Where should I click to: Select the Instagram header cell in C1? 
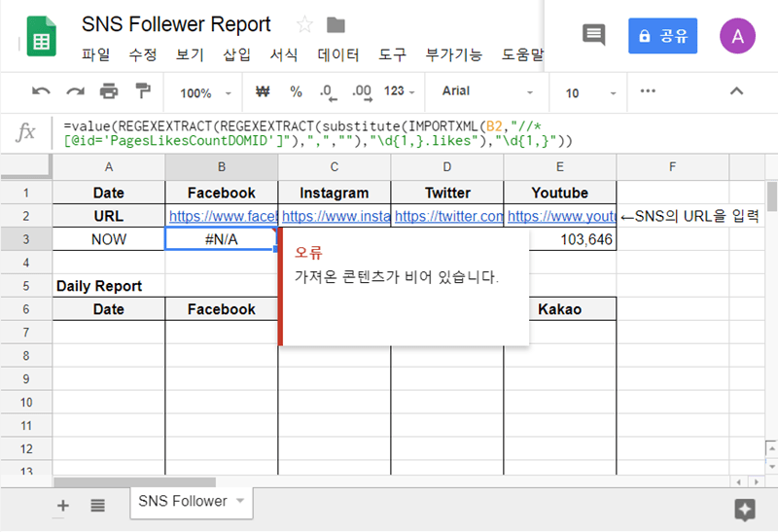click(x=334, y=193)
